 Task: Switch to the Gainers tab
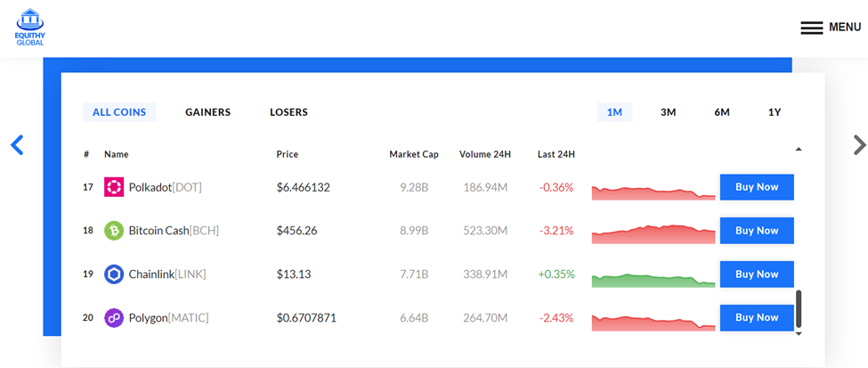pos(207,112)
